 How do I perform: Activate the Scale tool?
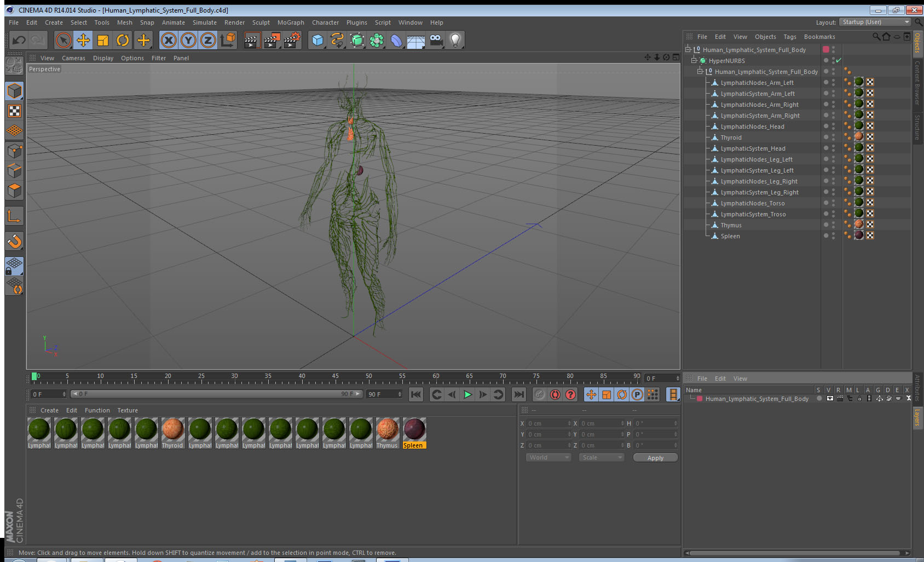pos(103,40)
